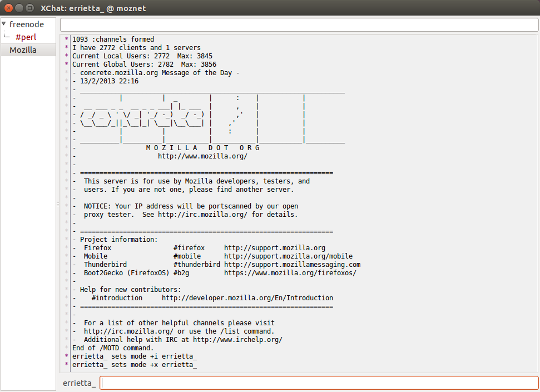Click the 'Current Global Users: 2782' line
The width and height of the screenshot is (540, 392).
(x=144, y=64)
